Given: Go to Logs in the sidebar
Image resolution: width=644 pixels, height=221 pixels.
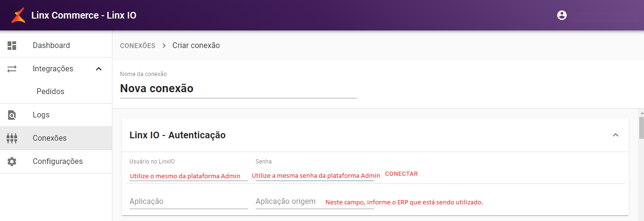Looking at the screenshot, I should [x=56, y=115].
